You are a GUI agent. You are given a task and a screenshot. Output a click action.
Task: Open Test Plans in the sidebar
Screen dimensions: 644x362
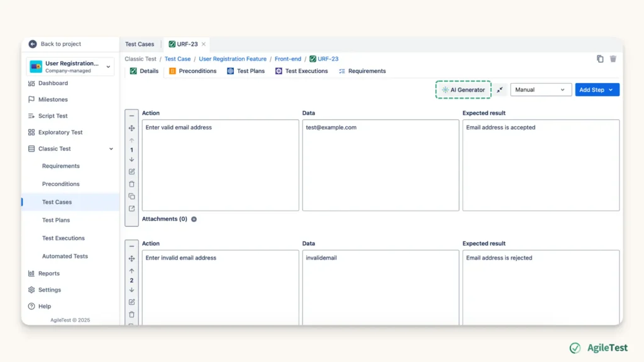[56, 220]
